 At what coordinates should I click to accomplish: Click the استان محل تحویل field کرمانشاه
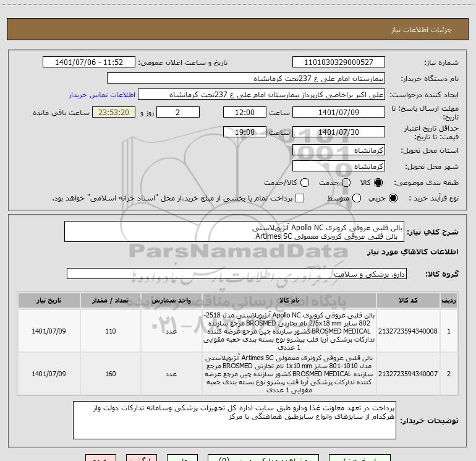tap(339, 150)
